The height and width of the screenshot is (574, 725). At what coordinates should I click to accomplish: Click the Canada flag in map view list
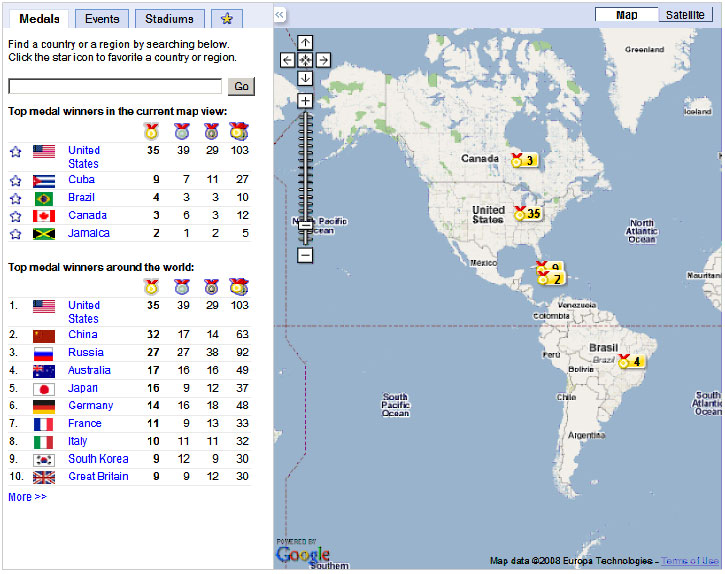pyautogui.click(x=44, y=216)
